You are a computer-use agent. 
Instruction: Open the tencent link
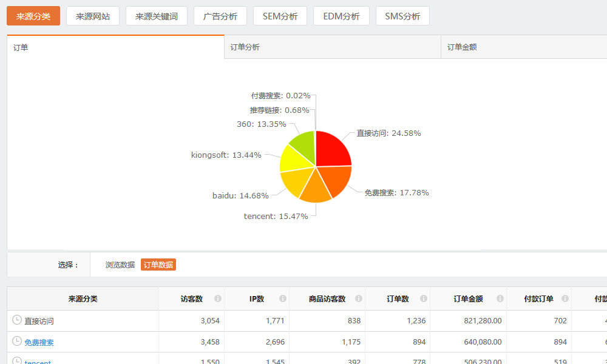[38, 362]
